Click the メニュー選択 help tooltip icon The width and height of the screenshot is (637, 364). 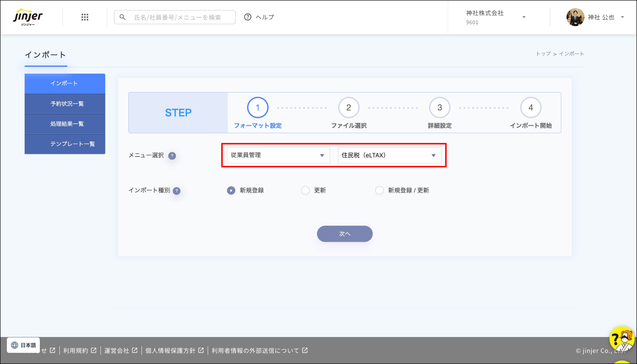coord(172,156)
